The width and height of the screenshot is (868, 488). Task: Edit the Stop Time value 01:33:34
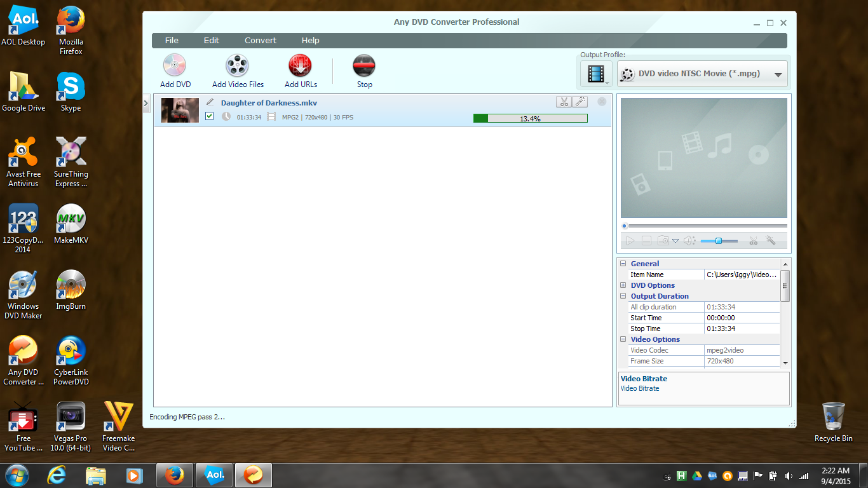pos(742,329)
